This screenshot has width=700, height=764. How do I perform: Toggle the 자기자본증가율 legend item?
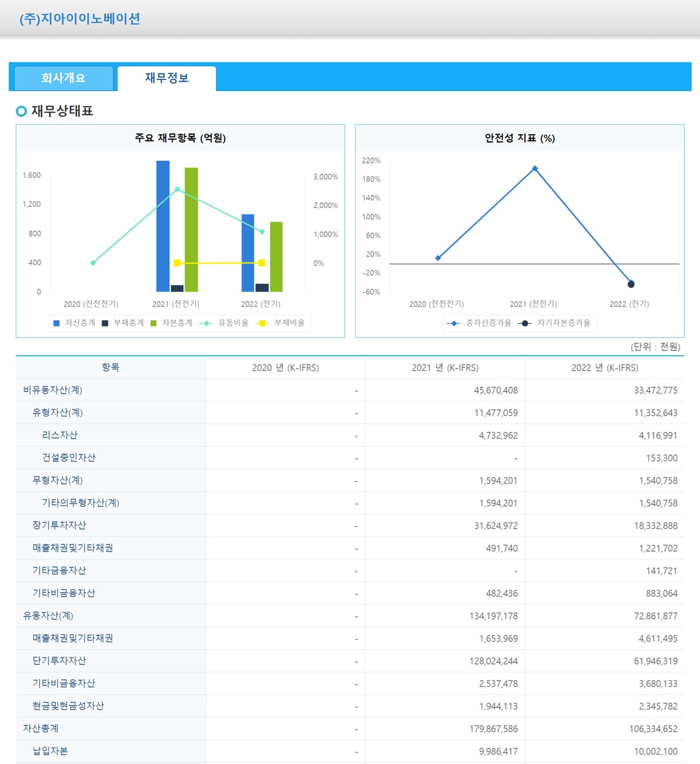pyautogui.click(x=554, y=323)
